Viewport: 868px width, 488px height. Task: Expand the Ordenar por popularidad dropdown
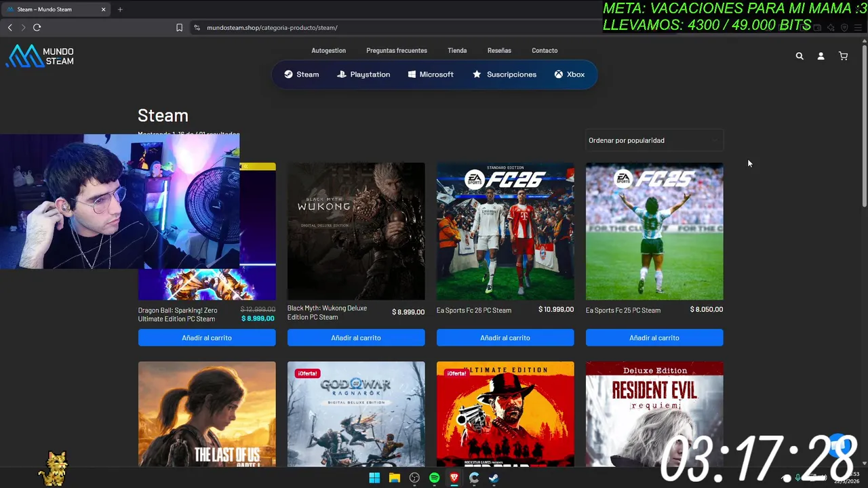pos(654,140)
